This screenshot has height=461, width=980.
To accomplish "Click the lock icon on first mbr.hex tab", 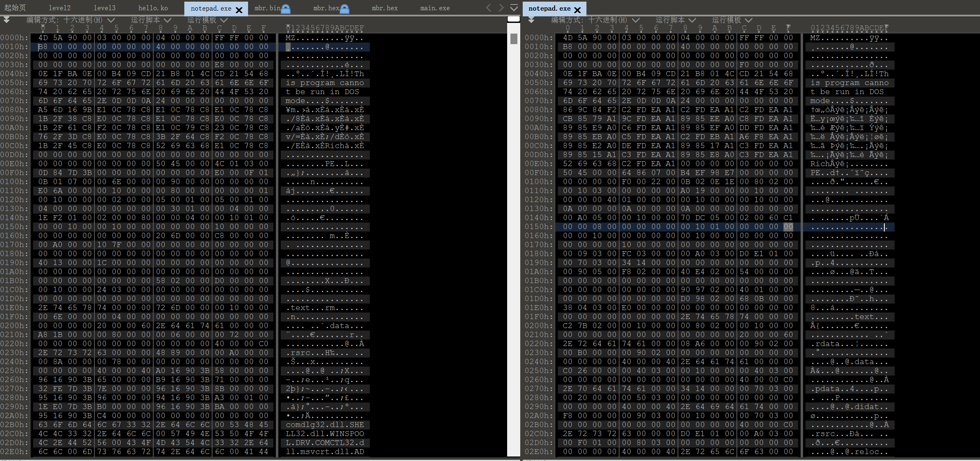I will pyautogui.click(x=345, y=9).
